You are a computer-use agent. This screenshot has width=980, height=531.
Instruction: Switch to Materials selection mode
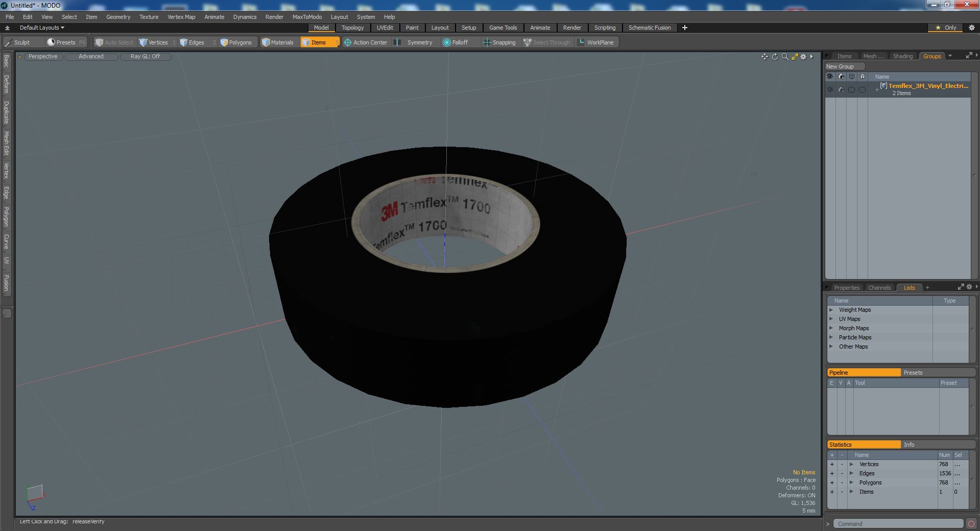(x=278, y=42)
